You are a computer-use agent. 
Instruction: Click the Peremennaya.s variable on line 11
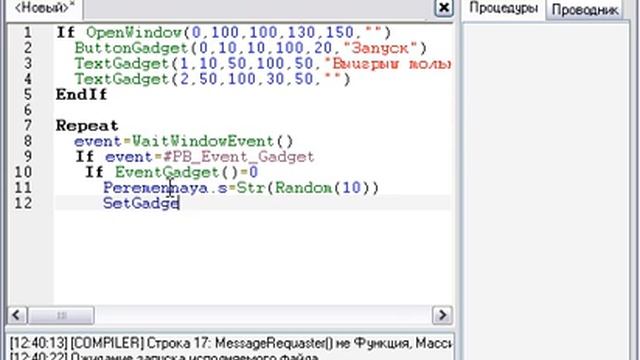coord(165,188)
